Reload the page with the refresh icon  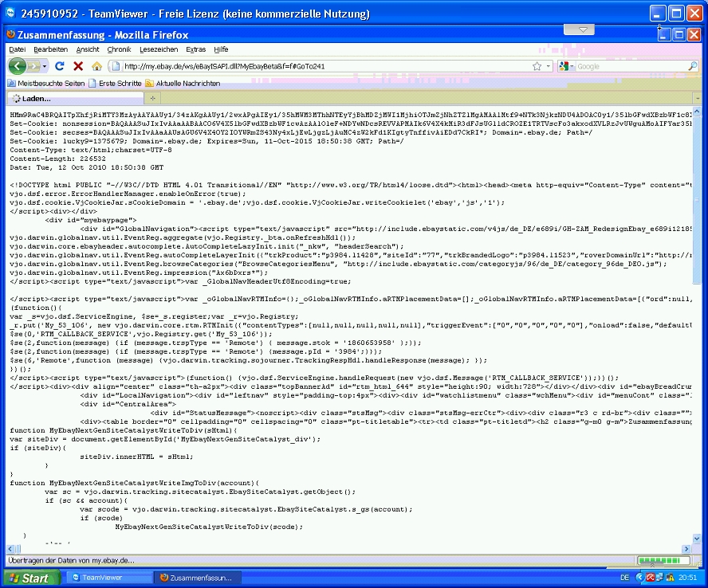click(x=60, y=66)
